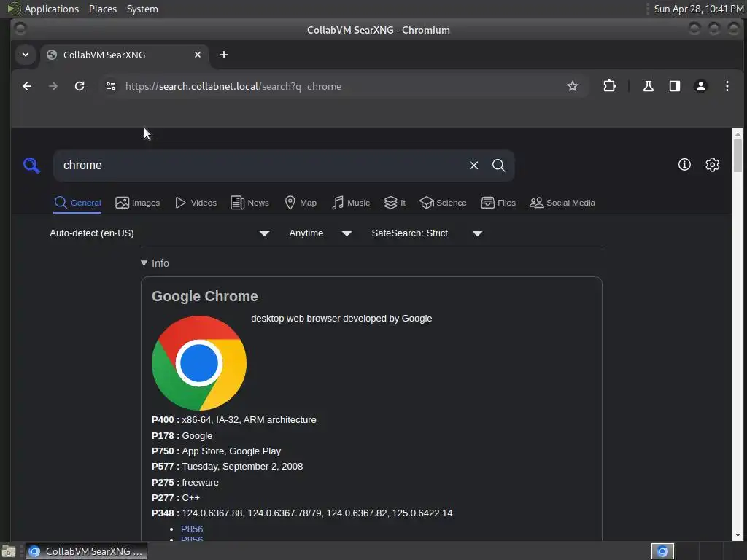
Task: Switch to Map category
Action: coord(301,203)
